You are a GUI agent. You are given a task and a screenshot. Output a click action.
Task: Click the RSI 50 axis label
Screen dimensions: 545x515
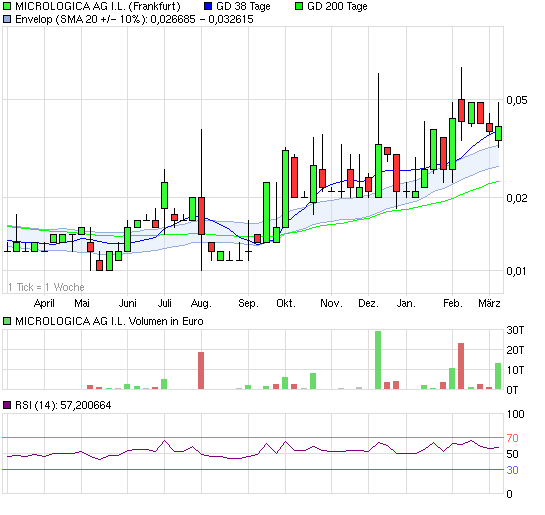(513, 454)
